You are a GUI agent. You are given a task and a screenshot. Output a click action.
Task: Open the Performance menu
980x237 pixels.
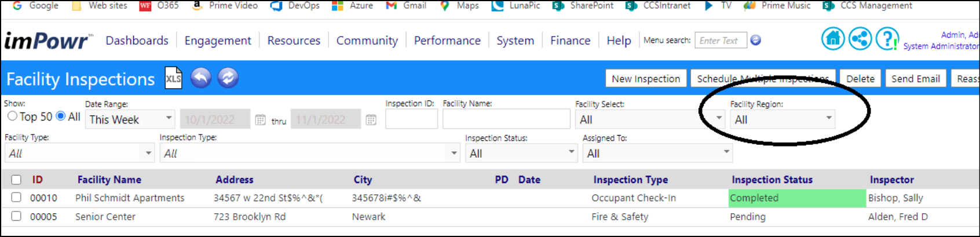447,41
